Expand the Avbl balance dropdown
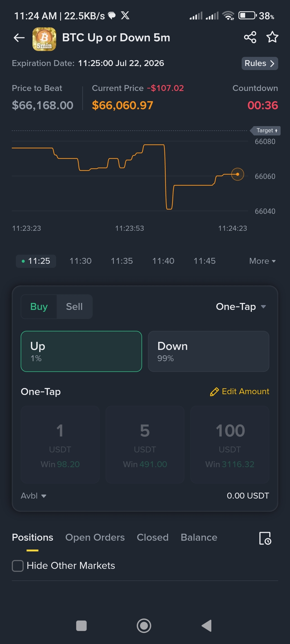 tap(34, 496)
